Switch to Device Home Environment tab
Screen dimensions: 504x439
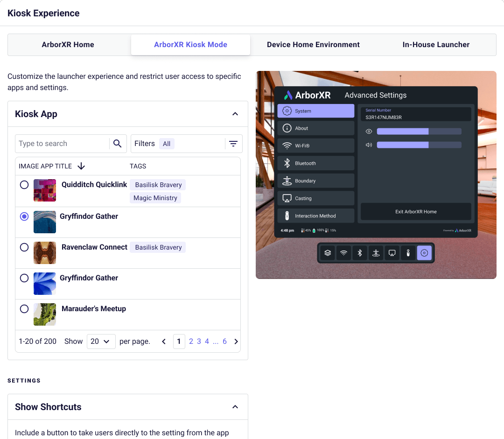tap(313, 45)
